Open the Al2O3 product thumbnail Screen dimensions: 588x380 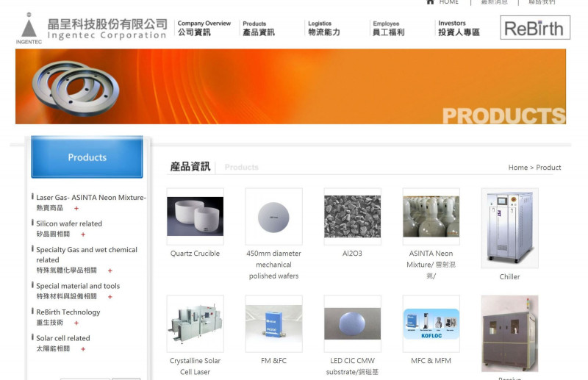coord(352,217)
